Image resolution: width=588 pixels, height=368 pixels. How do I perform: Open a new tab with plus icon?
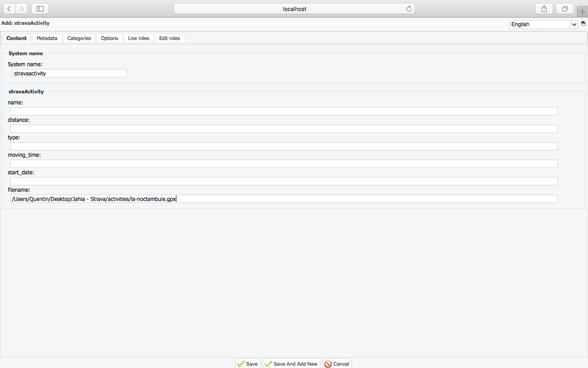click(x=582, y=11)
